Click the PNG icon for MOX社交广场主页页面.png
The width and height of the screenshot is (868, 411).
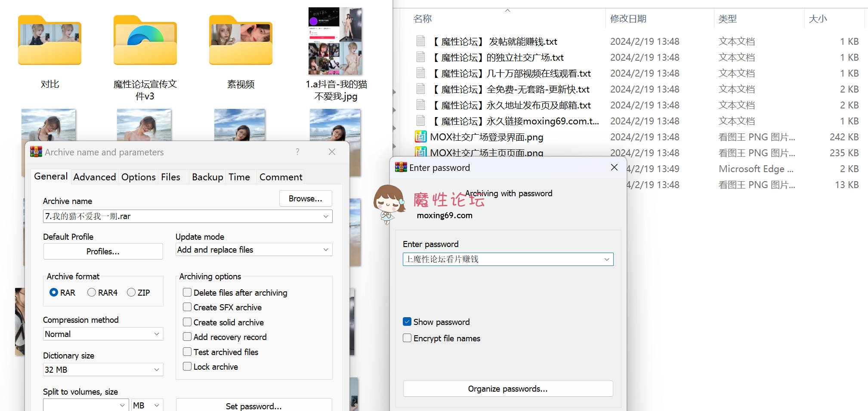tap(420, 151)
